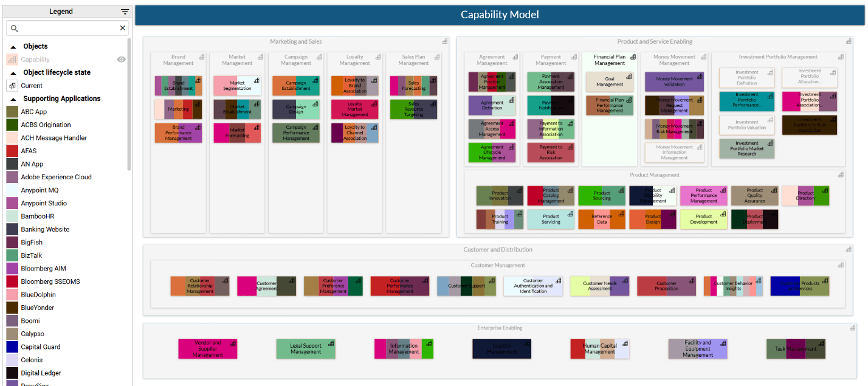Screen dimensions: 868x386
Task: Select Anypoint Studio legend entry
Action: (44, 203)
